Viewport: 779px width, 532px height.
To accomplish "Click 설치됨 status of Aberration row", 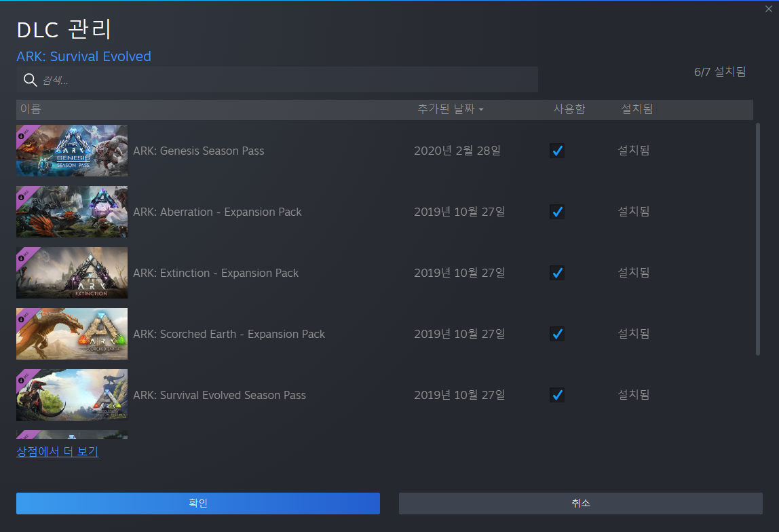I will [633, 211].
